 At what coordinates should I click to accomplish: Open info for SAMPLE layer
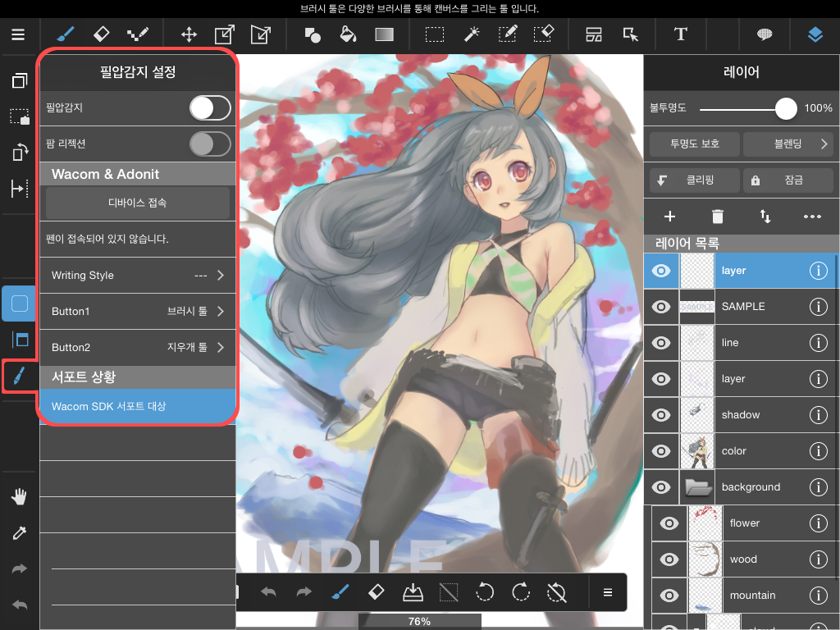[818, 307]
